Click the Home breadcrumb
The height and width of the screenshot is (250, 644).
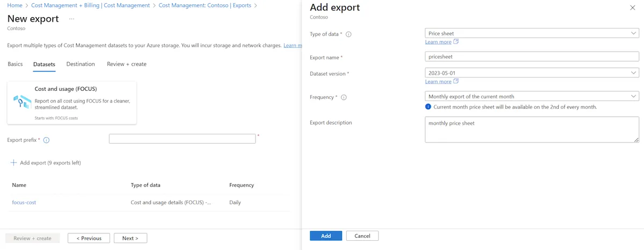click(x=15, y=5)
